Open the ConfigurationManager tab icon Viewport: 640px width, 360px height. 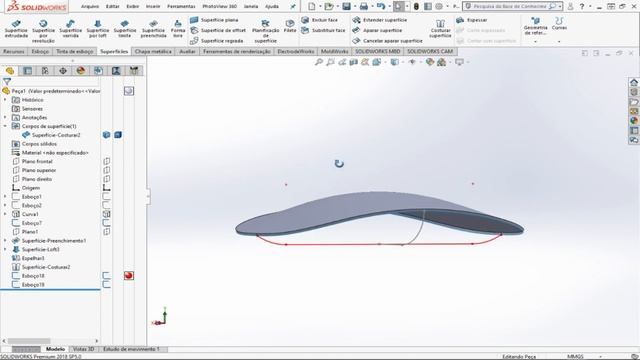point(45,71)
